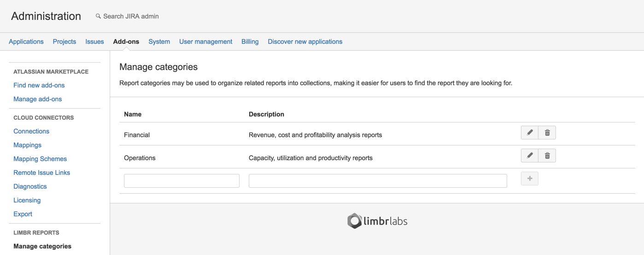Image resolution: width=644 pixels, height=255 pixels.
Task: Go to the System tab
Action: [159, 41]
